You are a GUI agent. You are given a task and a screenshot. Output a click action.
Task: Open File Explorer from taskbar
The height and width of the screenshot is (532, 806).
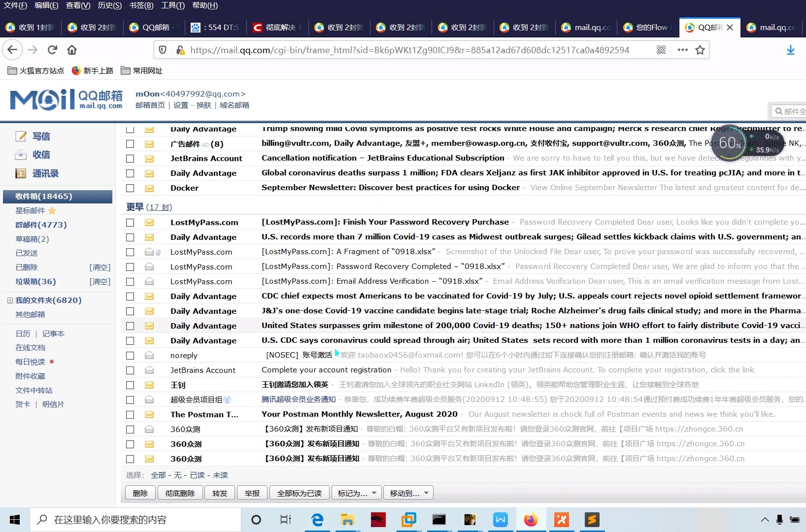347,520
